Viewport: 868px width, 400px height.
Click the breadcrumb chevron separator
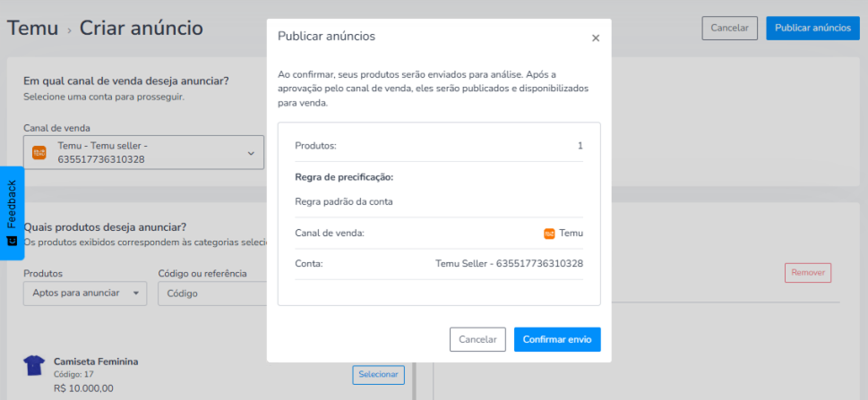69,30
